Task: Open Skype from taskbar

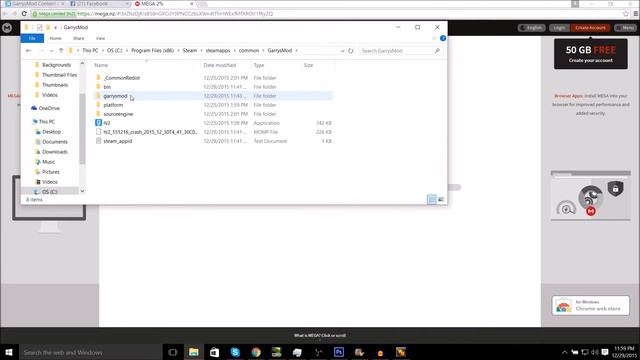Action: (x=235, y=352)
